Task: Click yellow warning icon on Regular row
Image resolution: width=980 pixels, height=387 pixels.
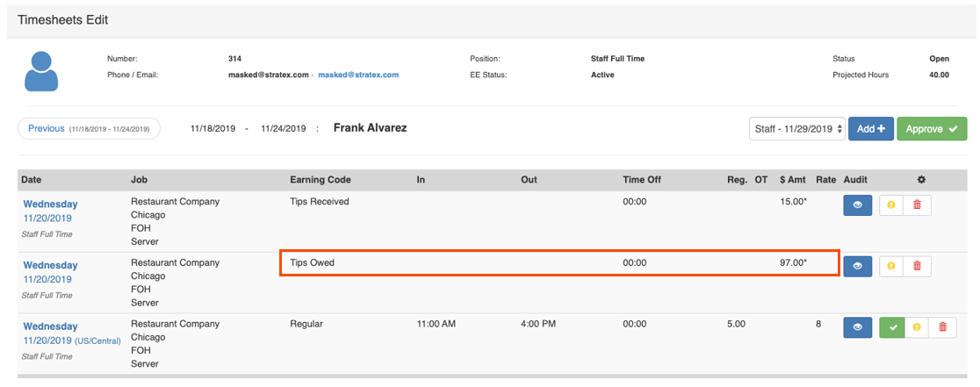Action: pos(918,327)
